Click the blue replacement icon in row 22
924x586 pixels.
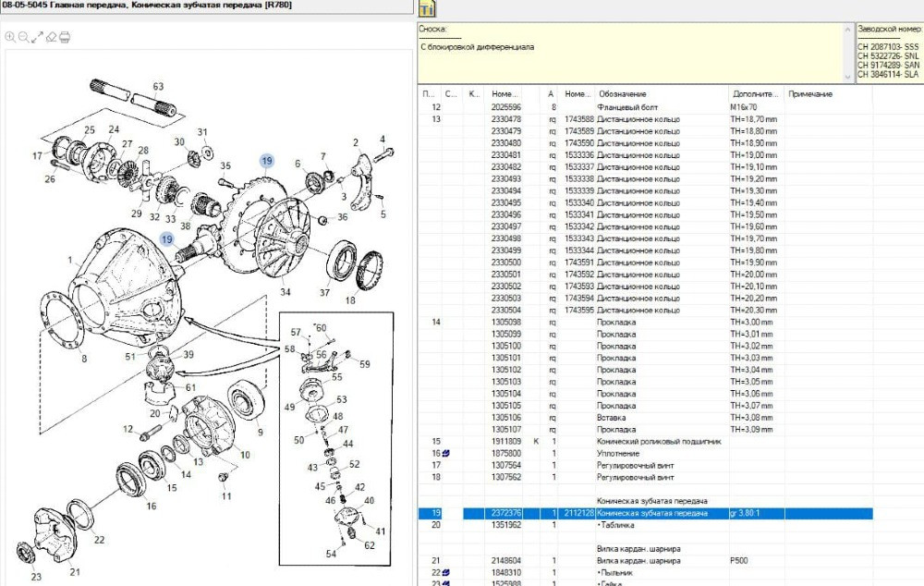[447, 573]
